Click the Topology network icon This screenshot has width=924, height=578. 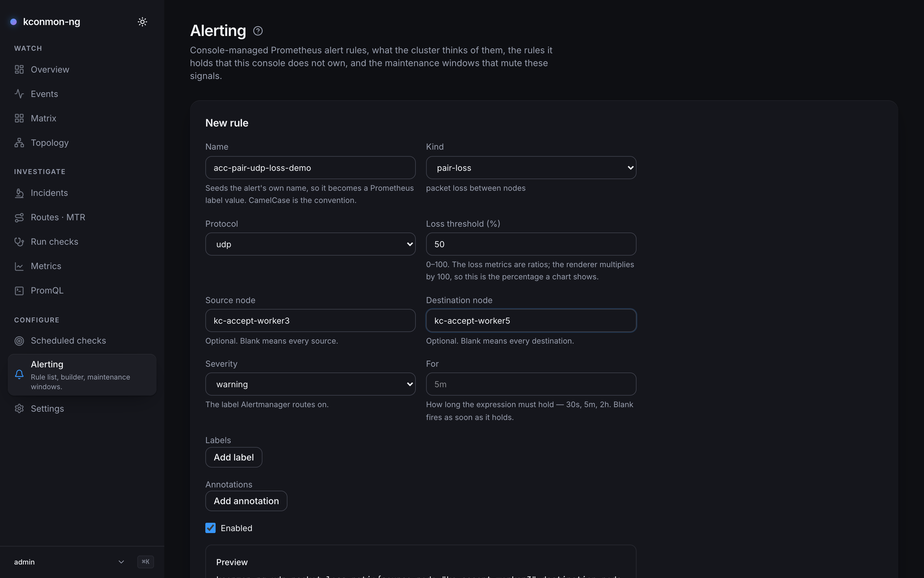(19, 143)
